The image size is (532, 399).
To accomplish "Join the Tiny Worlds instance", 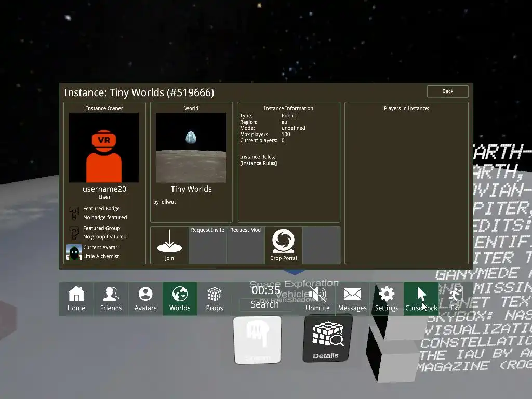I will (x=169, y=245).
